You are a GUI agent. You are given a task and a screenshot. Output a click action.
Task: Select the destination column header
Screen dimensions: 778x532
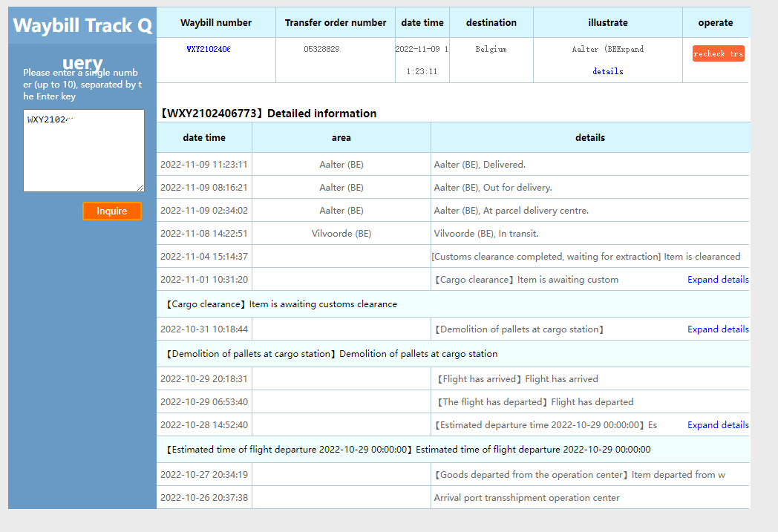pyautogui.click(x=491, y=23)
